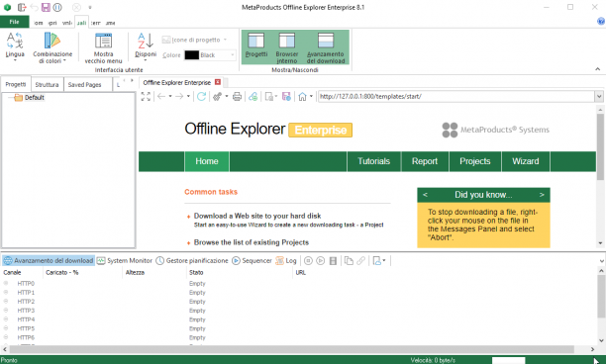Open the Report navigation link
The height and width of the screenshot is (364, 606).
click(x=425, y=161)
